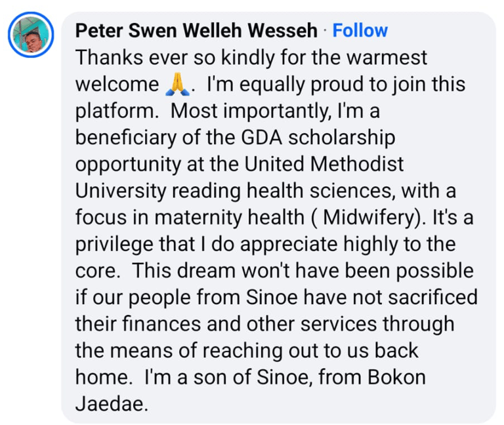The width and height of the screenshot is (504, 425).
Task: Open the Peter Swen Welleh Wesseh profile name
Action: pyautogui.click(x=197, y=30)
